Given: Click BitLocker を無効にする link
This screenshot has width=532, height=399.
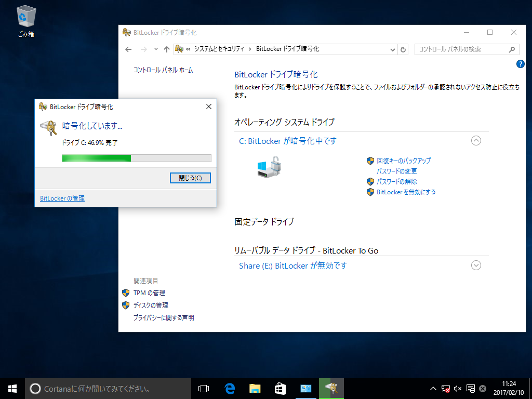Looking at the screenshot, I should (x=406, y=192).
